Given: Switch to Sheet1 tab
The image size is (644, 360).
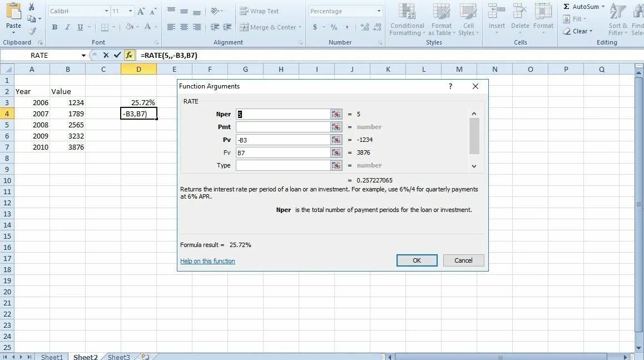Looking at the screenshot, I should point(52,357).
